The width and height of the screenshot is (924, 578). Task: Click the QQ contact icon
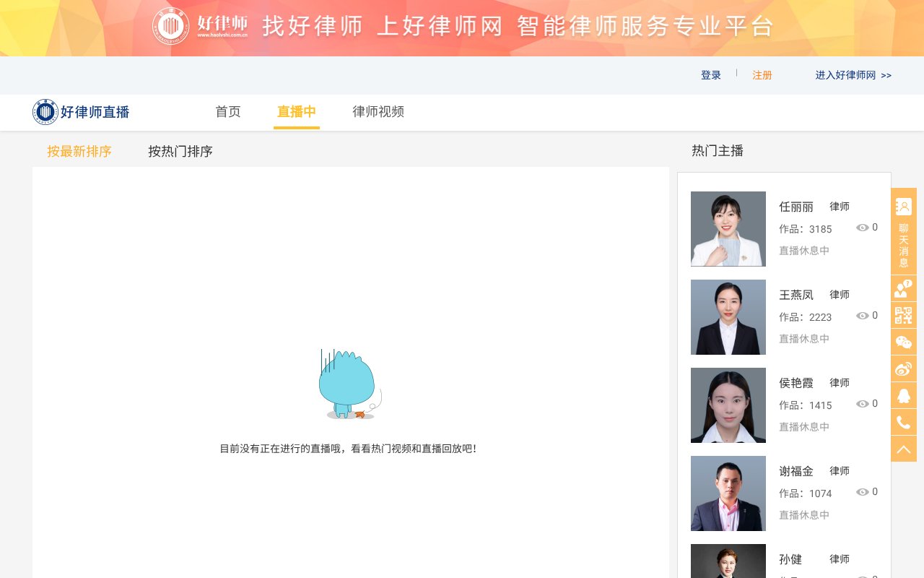click(904, 395)
